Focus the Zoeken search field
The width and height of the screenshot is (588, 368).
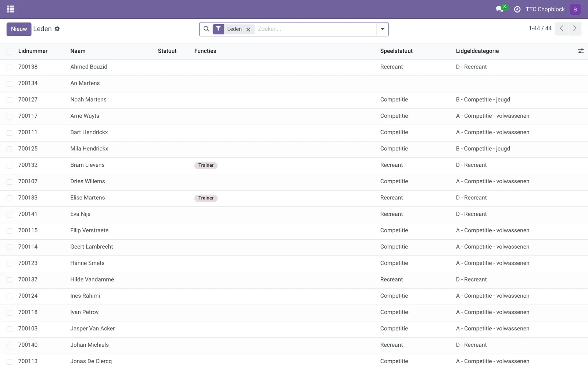[x=316, y=29]
